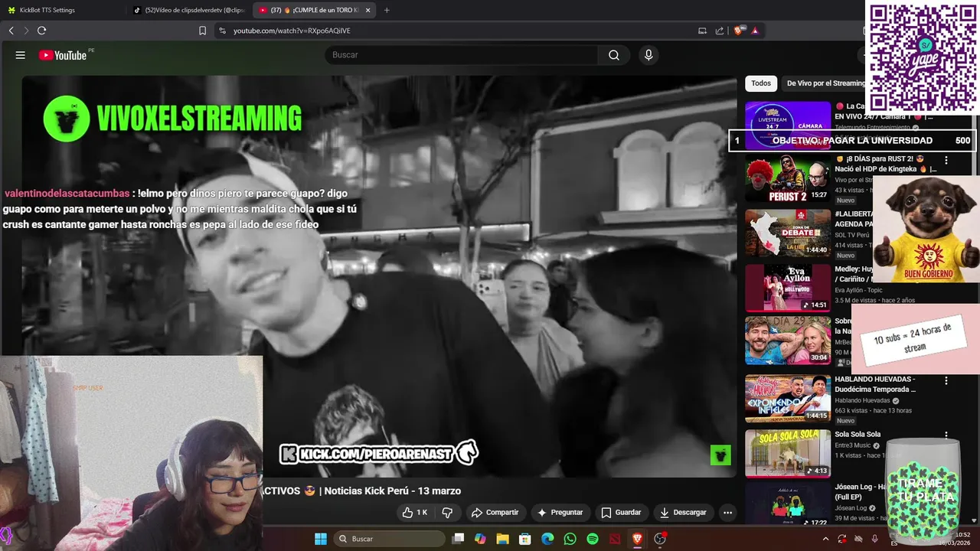Open a new browser tab with plus
Image resolution: width=980 pixels, height=551 pixels.
pyautogui.click(x=387, y=10)
